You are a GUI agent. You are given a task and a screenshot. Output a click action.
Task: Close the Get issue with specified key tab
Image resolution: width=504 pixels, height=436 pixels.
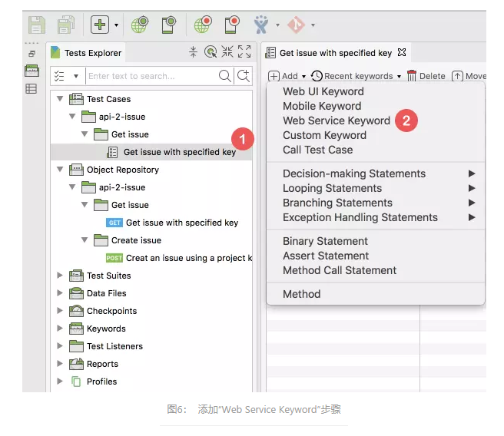point(402,52)
